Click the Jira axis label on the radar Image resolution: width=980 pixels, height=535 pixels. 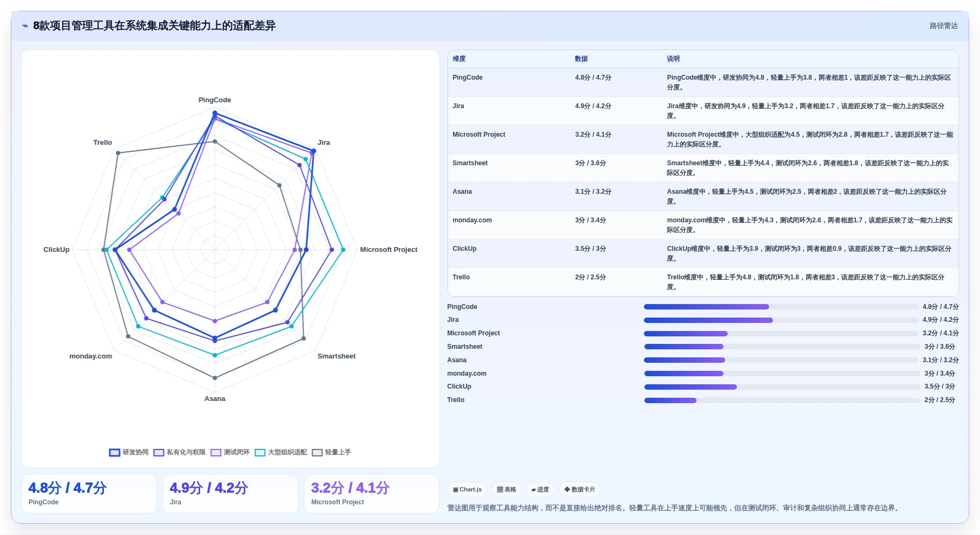[324, 143]
